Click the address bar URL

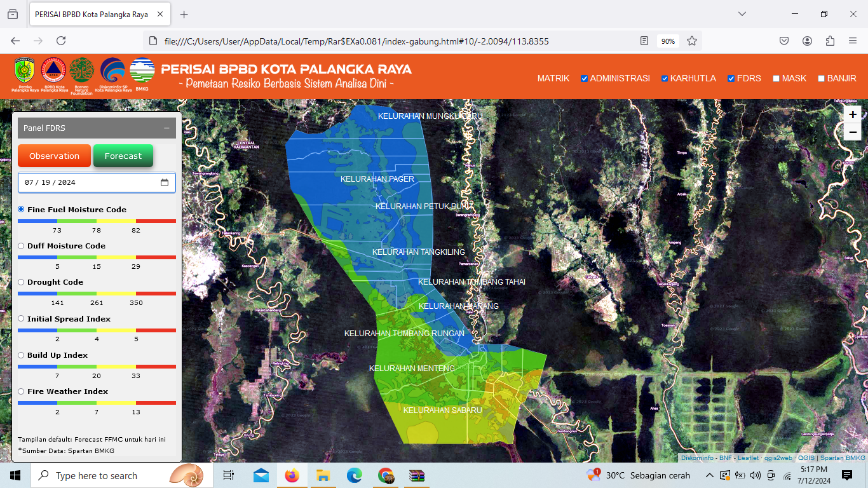click(x=356, y=41)
